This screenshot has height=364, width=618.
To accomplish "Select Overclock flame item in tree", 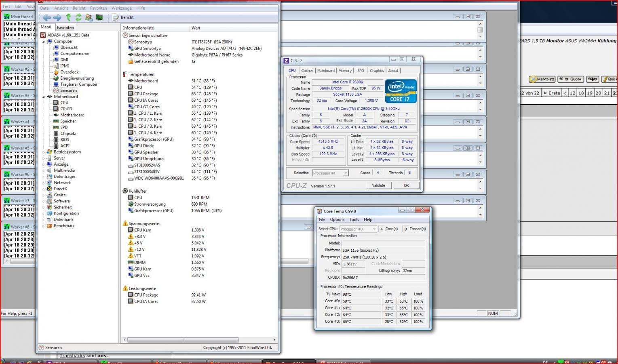I will pyautogui.click(x=69, y=72).
